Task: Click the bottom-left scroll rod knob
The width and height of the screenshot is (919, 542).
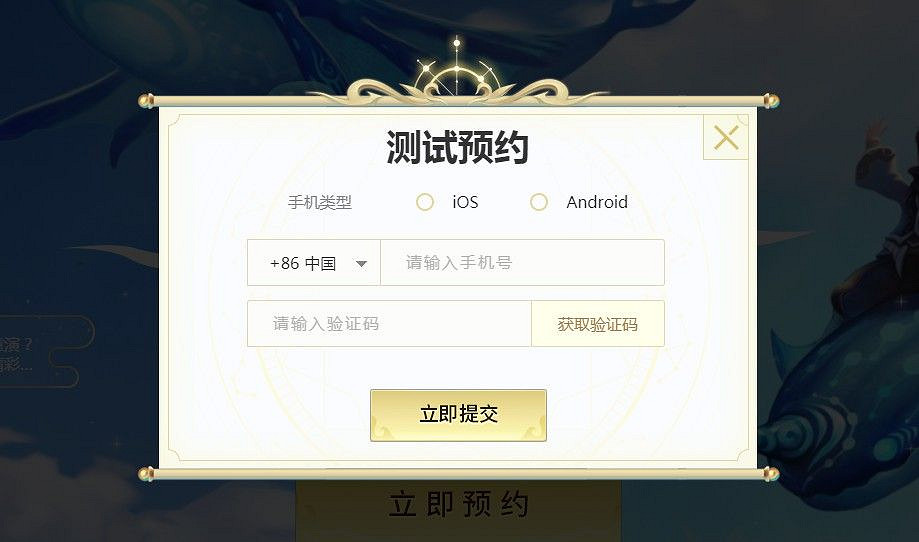Action: pos(146,473)
